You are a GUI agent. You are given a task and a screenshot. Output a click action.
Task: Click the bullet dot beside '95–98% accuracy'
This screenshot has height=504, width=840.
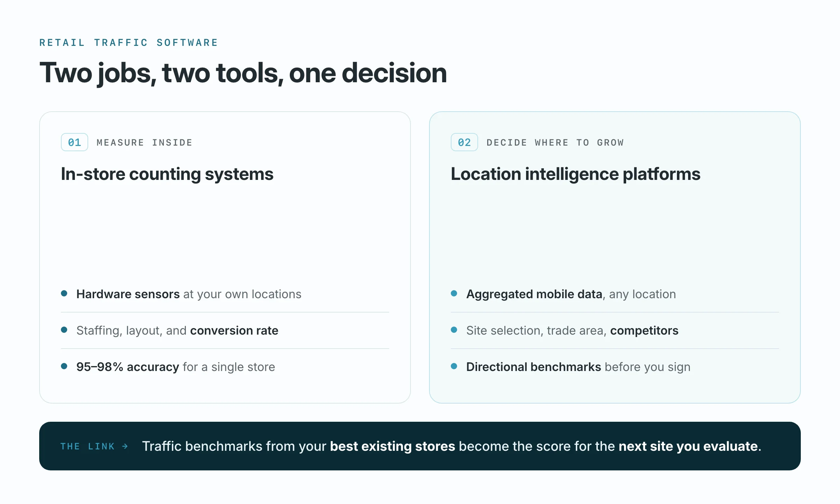click(64, 366)
